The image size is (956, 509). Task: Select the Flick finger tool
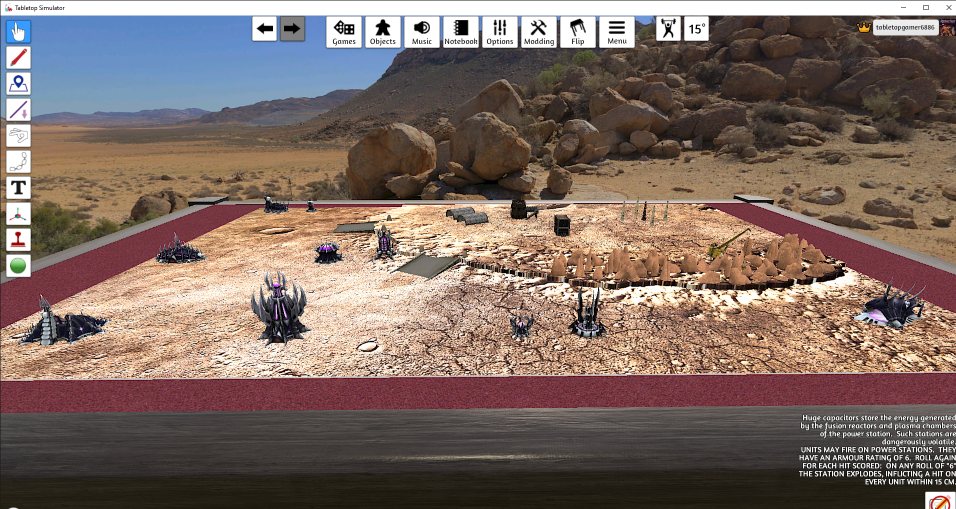[18, 136]
